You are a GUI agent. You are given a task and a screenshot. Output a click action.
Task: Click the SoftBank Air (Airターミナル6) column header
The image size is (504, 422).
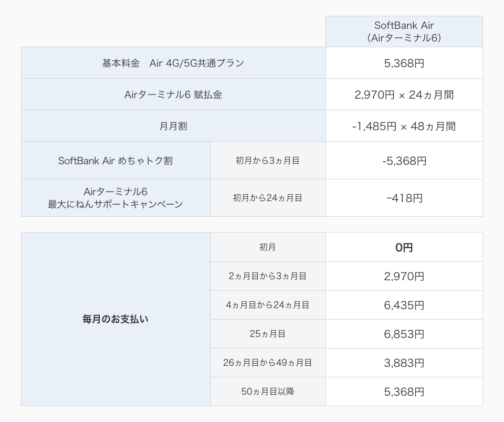click(x=404, y=31)
